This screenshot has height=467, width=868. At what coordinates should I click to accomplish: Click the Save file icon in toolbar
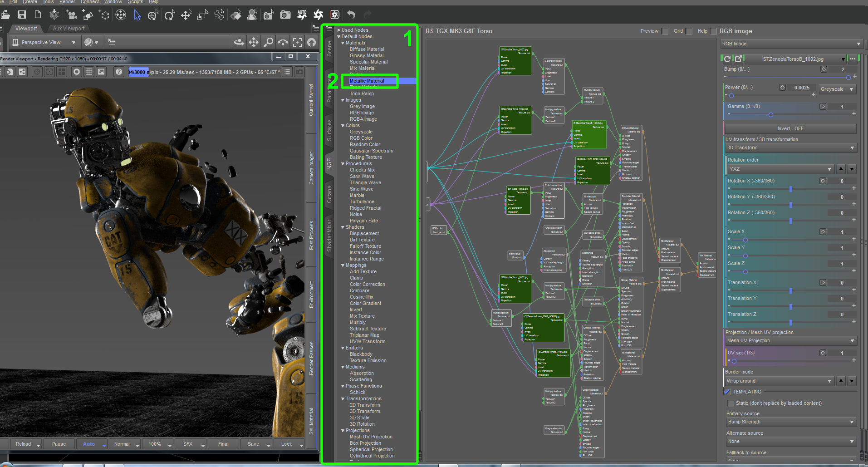(21, 15)
